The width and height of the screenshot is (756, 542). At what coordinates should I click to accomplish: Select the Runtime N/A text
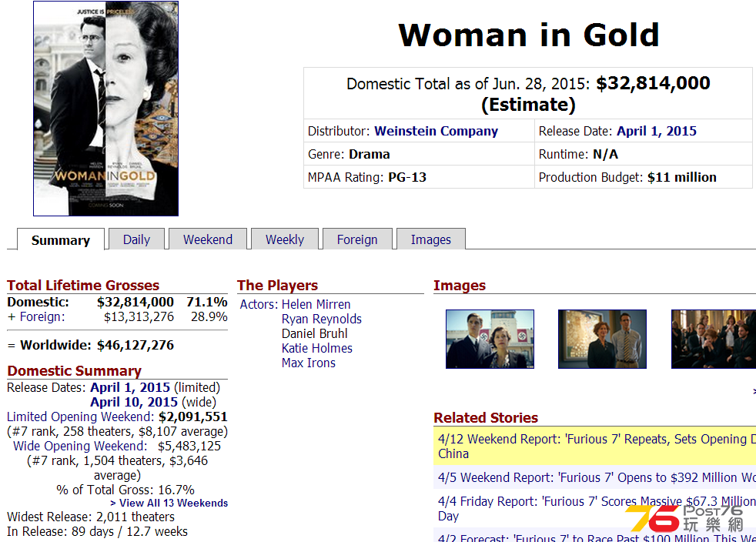578,154
